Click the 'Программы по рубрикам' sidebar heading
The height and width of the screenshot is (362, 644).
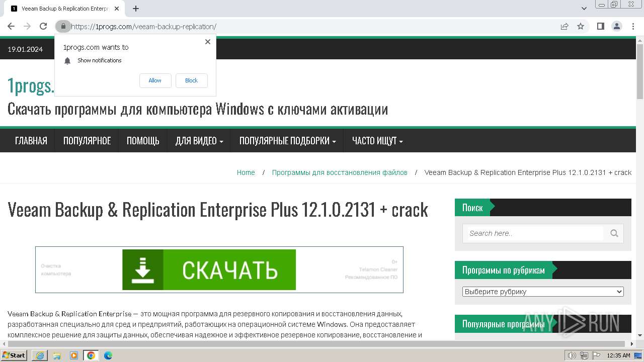[x=504, y=270]
